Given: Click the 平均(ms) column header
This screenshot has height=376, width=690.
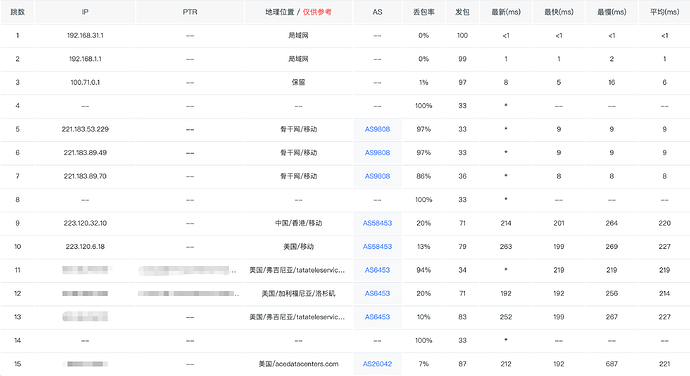Looking at the screenshot, I should point(664,12).
